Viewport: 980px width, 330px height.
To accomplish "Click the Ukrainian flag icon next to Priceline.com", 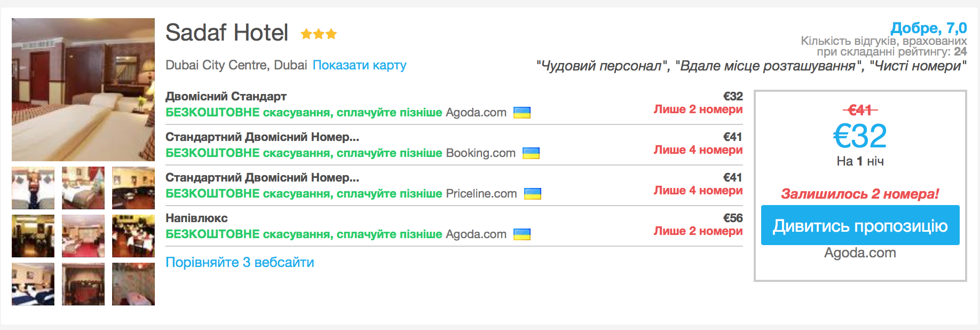I will click(x=532, y=194).
